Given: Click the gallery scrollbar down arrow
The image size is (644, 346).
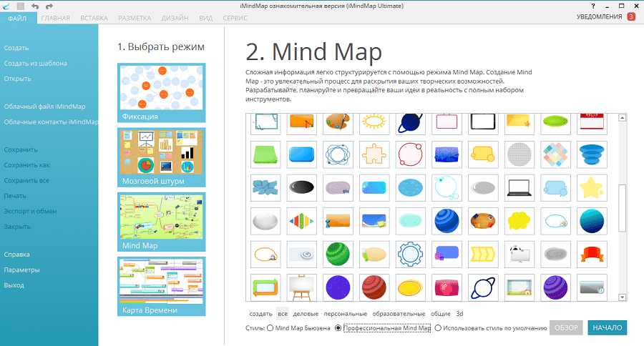Looking at the screenshot, I should (623, 297).
